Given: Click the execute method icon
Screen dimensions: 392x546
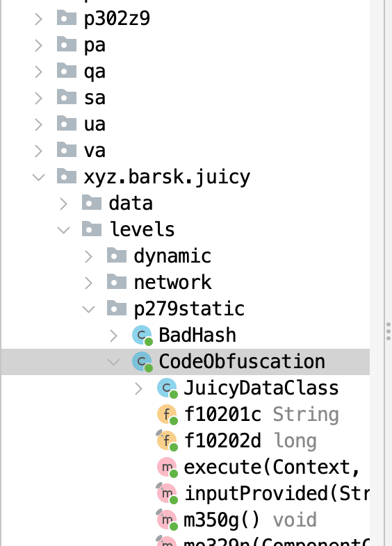Looking at the screenshot, I should point(168,468).
